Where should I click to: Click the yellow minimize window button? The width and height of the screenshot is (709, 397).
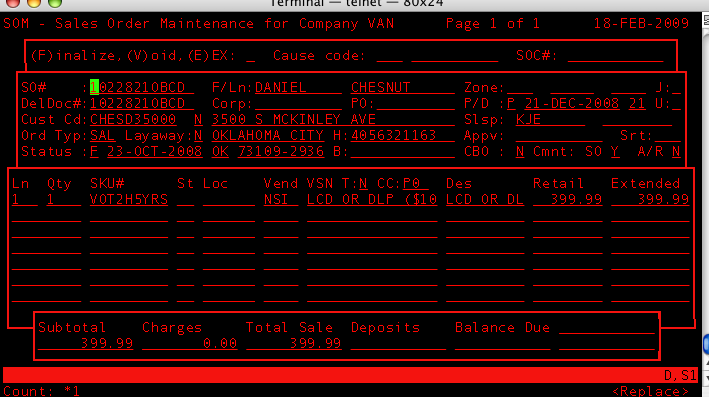point(34,2)
